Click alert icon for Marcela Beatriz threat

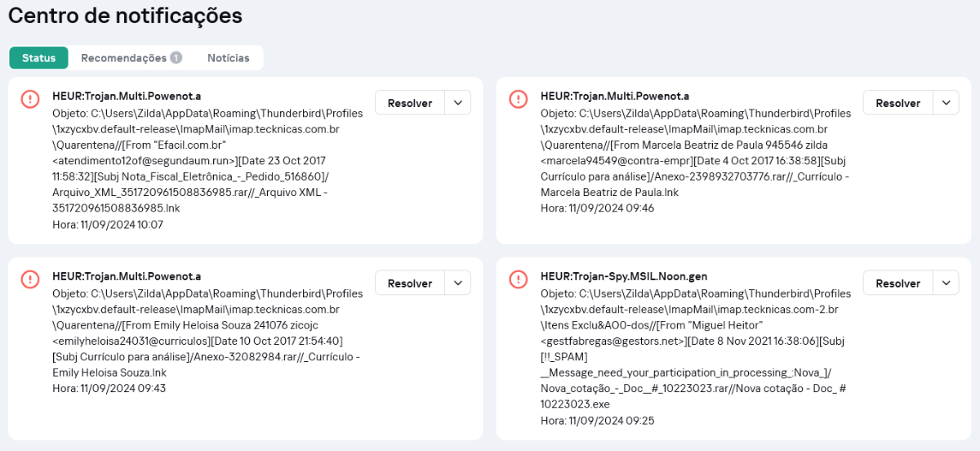[519, 99]
